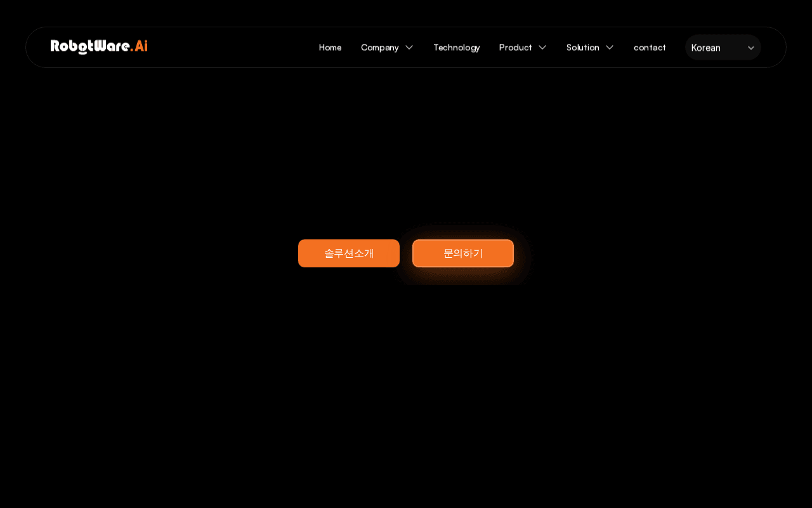Open the Solution menu
This screenshot has height=508, width=812.
click(x=582, y=48)
